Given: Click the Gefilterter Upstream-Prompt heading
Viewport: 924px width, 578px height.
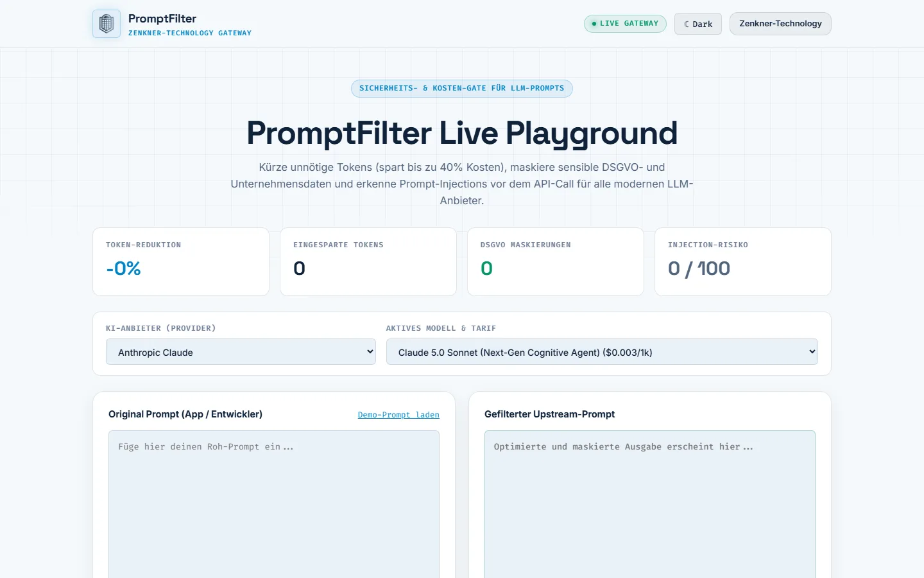Looking at the screenshot, I should tap(549, 414).
